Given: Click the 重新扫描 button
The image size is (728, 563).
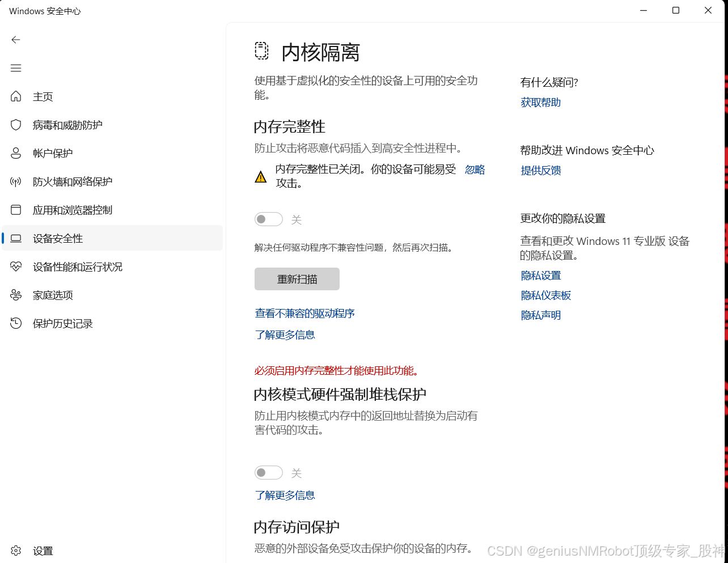Looking at the screenshot, I should 297,279.
